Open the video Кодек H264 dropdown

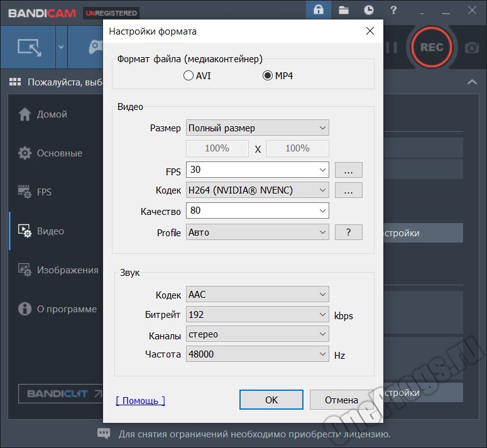257,190
